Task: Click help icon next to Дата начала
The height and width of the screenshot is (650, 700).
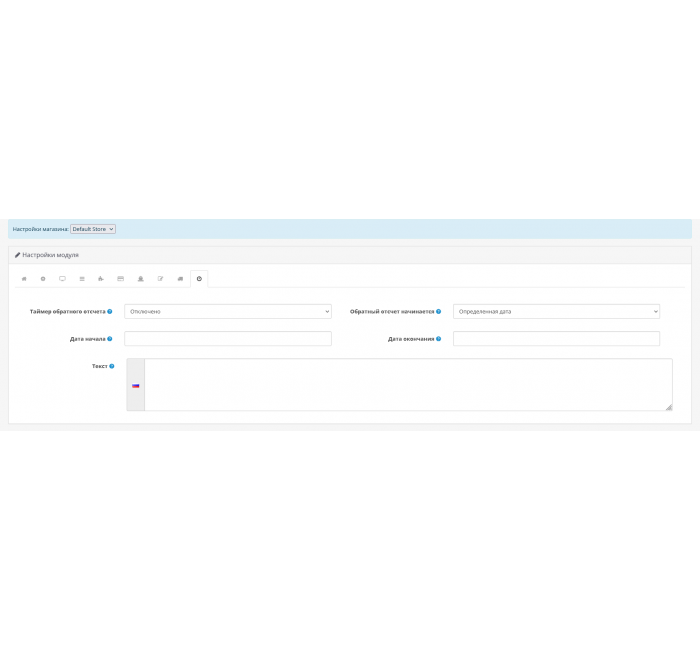Action: pyautogui.click(x=110, y=339)
